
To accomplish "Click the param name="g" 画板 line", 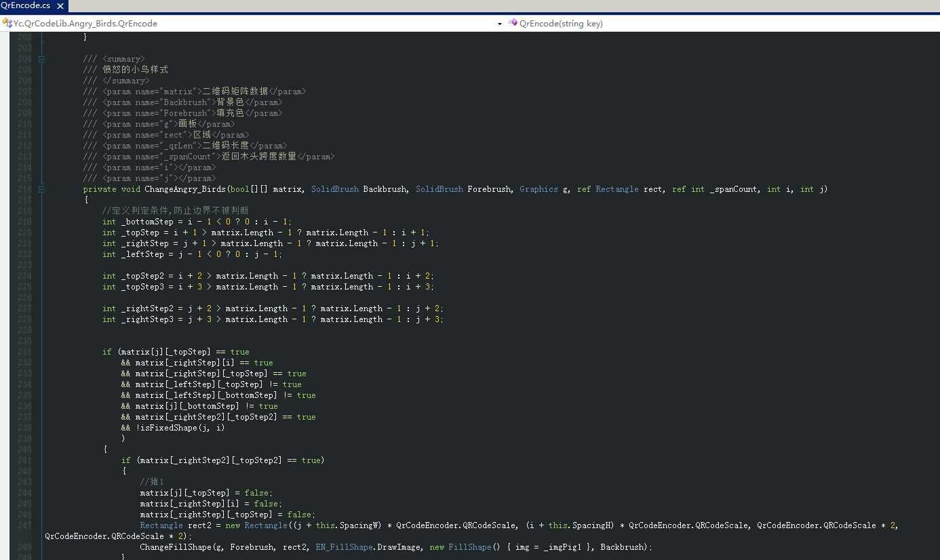I will point(159,124).
